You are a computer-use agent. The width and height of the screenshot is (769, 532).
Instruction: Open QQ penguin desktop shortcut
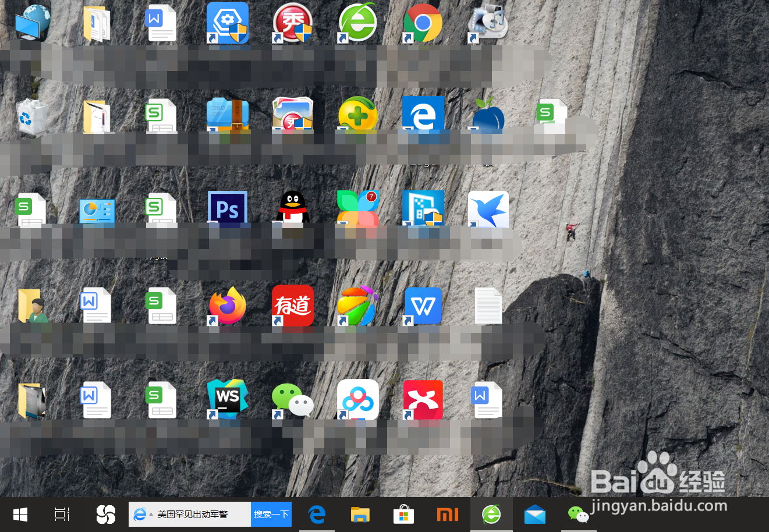click(x=292, y=208)
